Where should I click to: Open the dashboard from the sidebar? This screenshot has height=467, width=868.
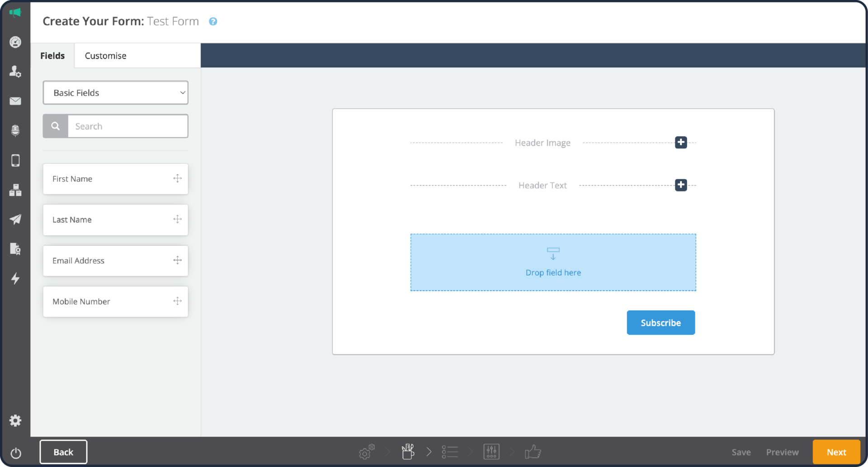tap(15, 42)
